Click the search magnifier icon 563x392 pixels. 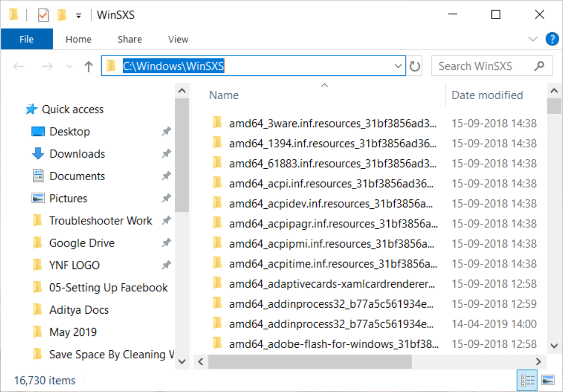tap(539, 66)
